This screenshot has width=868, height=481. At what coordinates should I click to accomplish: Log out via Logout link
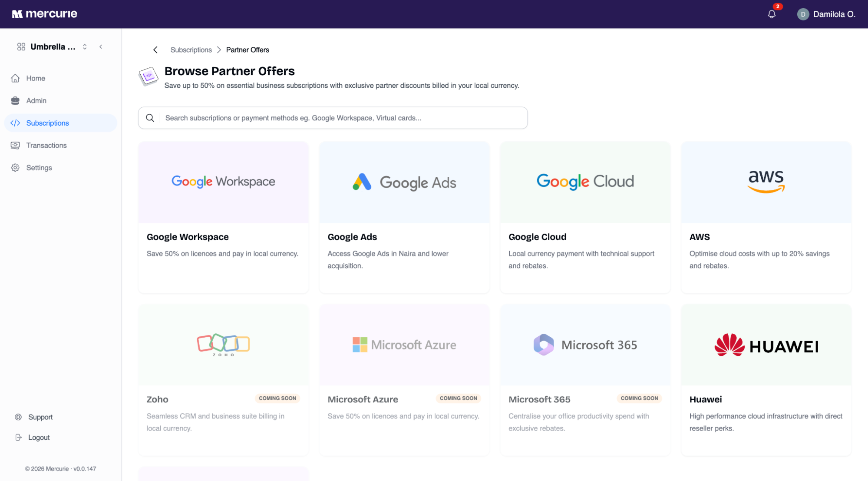pos(39,437)
